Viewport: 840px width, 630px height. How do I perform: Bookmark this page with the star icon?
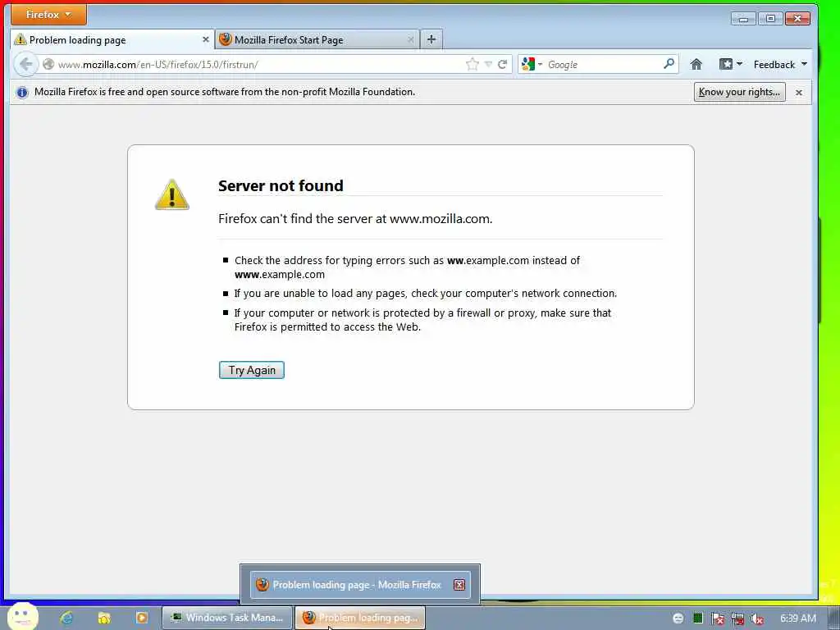[x=472, y=64]
